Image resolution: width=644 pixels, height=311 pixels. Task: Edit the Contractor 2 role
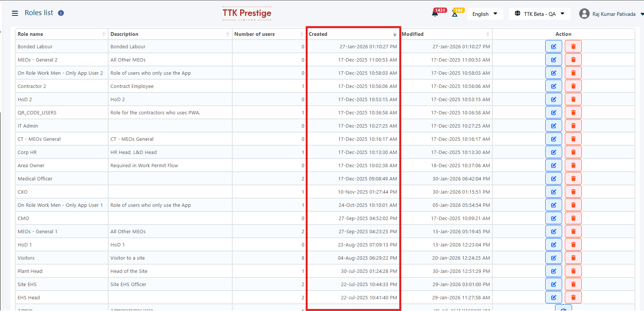click(554, 86)
